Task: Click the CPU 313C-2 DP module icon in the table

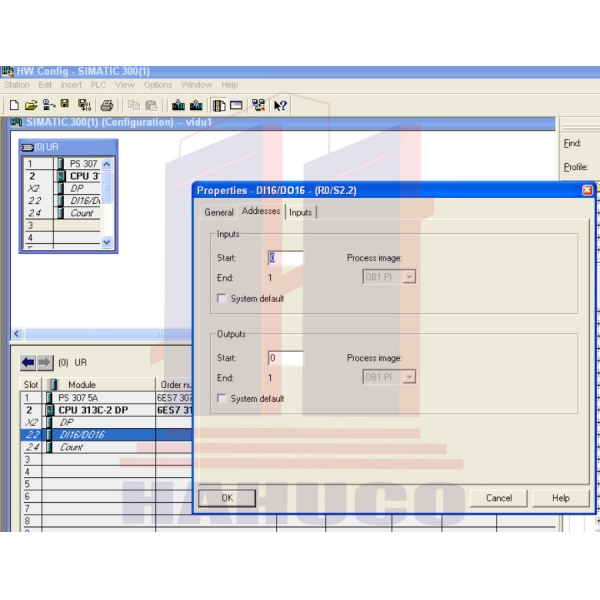Action: click(x=49, y=410)
